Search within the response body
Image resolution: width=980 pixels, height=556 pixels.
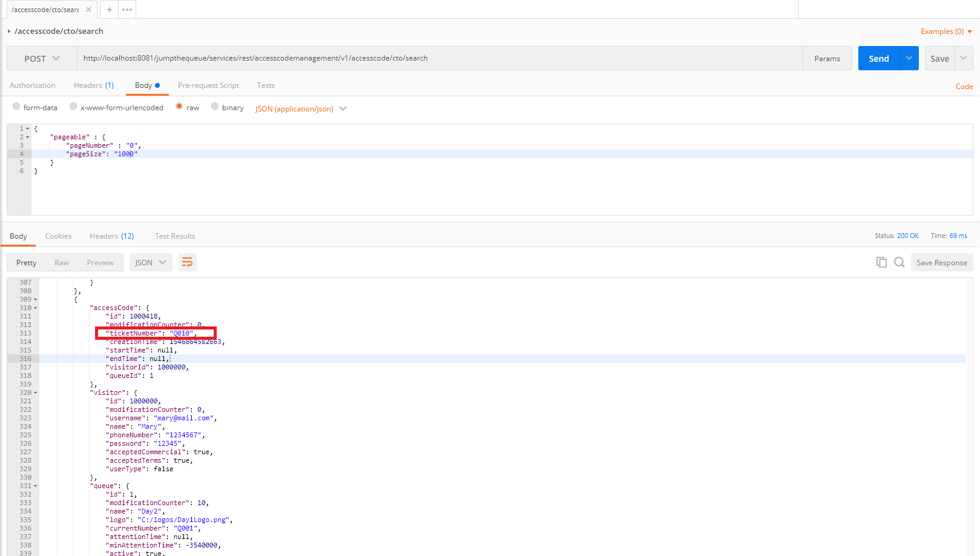coord(899,262)
